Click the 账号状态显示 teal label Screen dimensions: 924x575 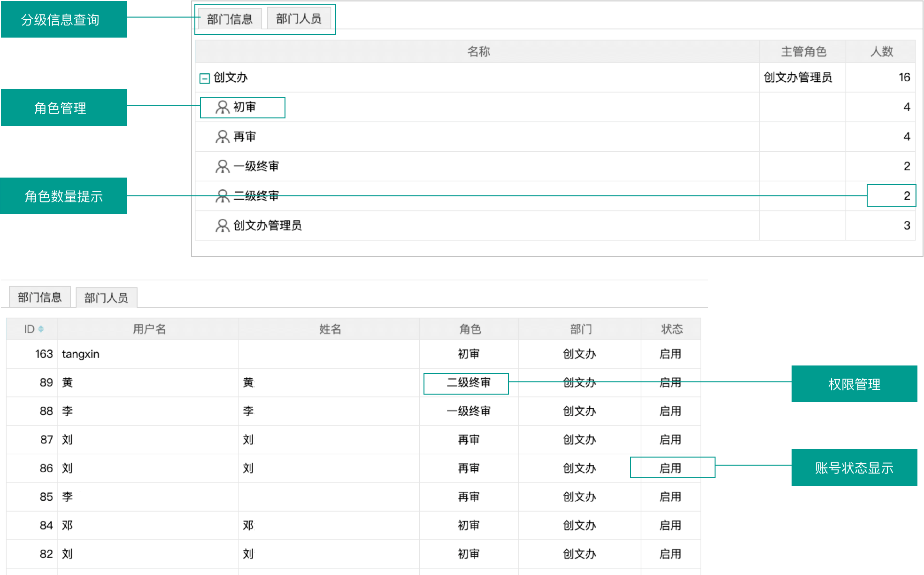pyautogui.click(x=854, y=467)
